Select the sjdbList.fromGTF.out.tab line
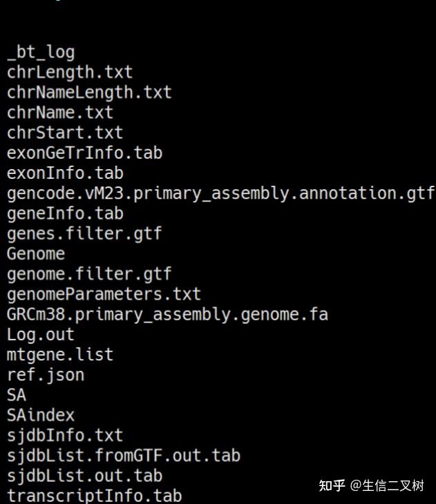Image resolution: width=436 pixels, height=504 pixels. (124, 456)
